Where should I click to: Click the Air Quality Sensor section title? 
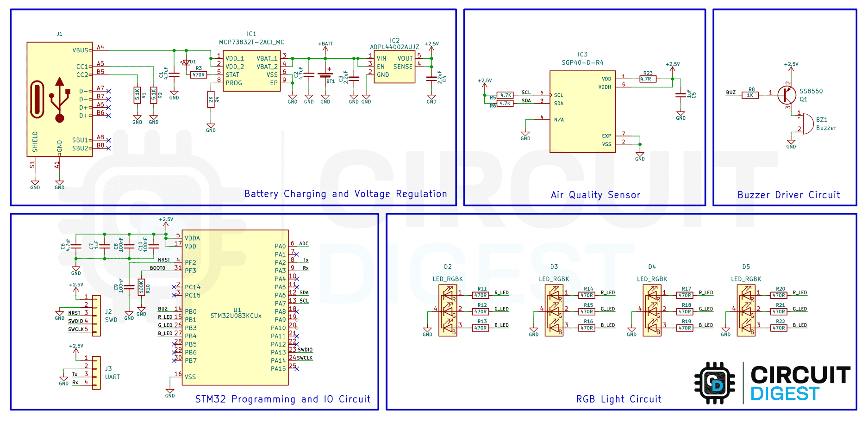point(595,195)
